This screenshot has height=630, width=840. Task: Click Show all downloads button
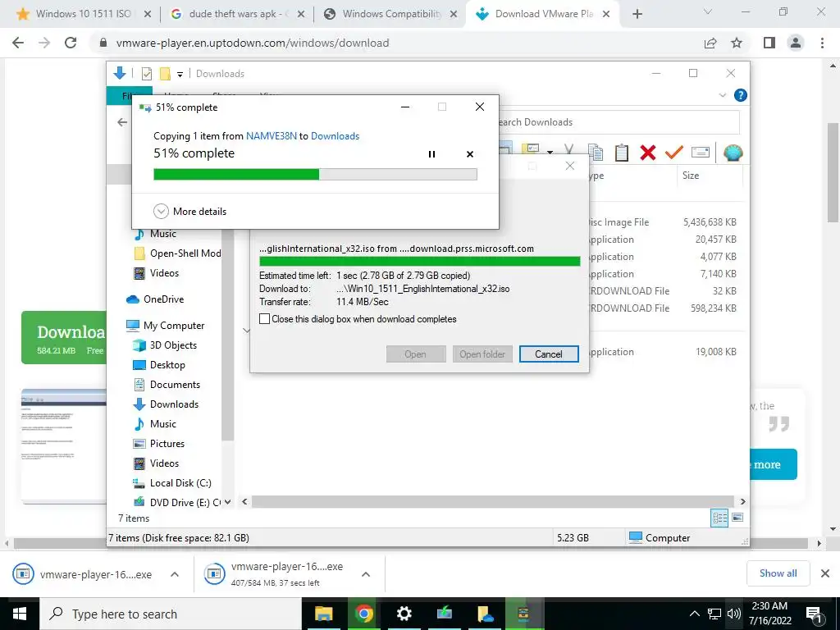tap(778, 573)
